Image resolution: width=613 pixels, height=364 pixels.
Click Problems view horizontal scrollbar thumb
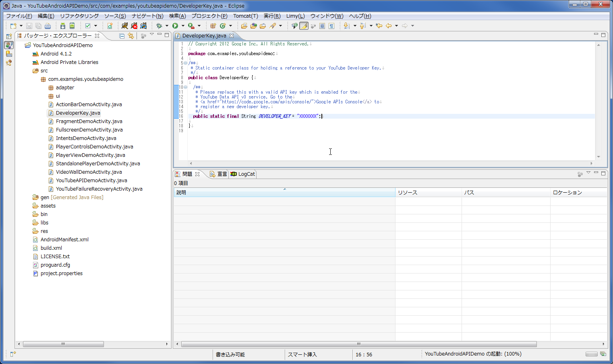(359, 344)
